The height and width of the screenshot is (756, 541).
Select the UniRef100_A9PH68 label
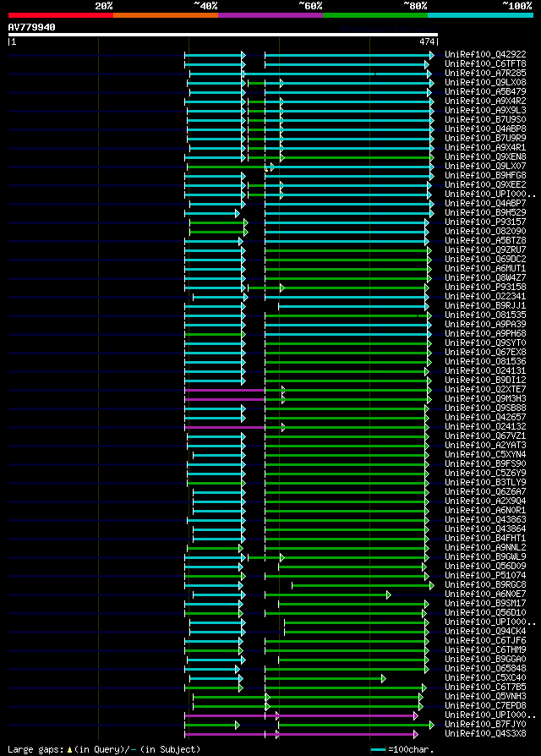click(x=485, y=334)
